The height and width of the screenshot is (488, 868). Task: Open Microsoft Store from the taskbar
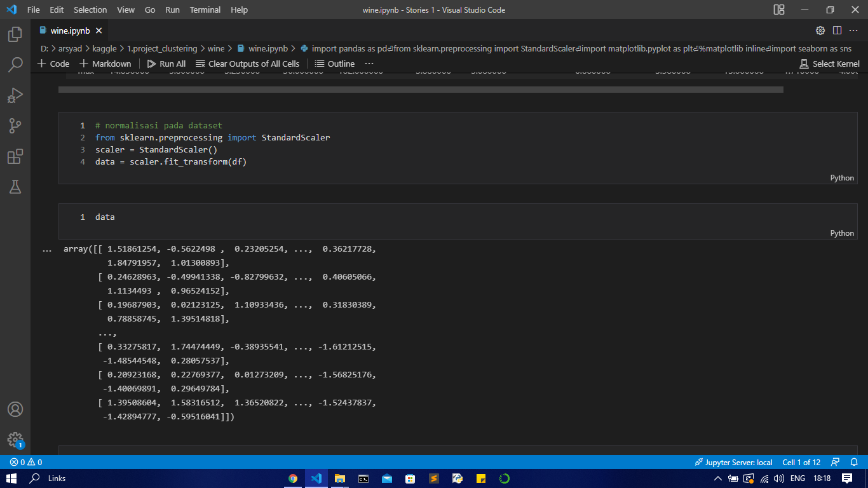[x=410, y=478]
